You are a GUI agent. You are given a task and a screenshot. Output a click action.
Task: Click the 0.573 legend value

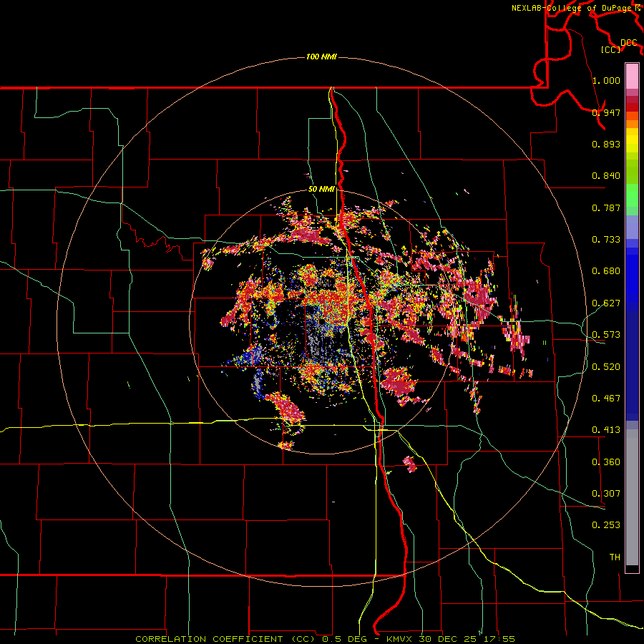click(x=606, y=335)
